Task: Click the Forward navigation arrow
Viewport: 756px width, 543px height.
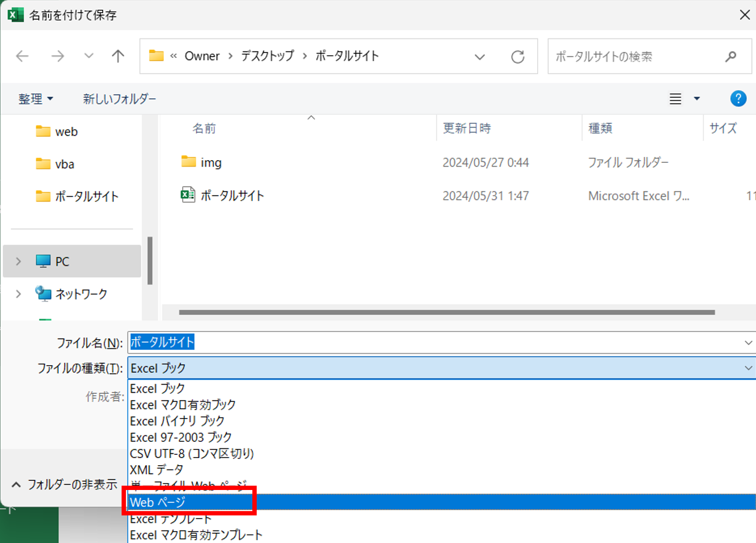Action: 57,56
